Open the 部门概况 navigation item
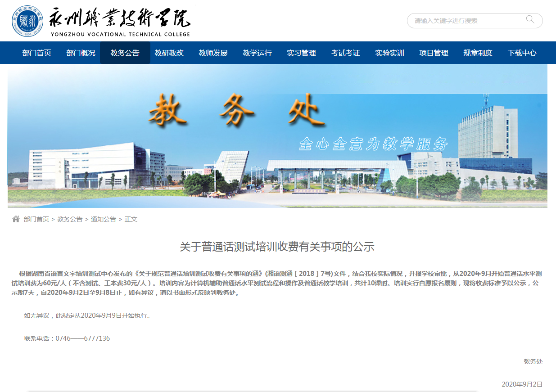This screenshot has height=392, width=556. tap(81, 53)
